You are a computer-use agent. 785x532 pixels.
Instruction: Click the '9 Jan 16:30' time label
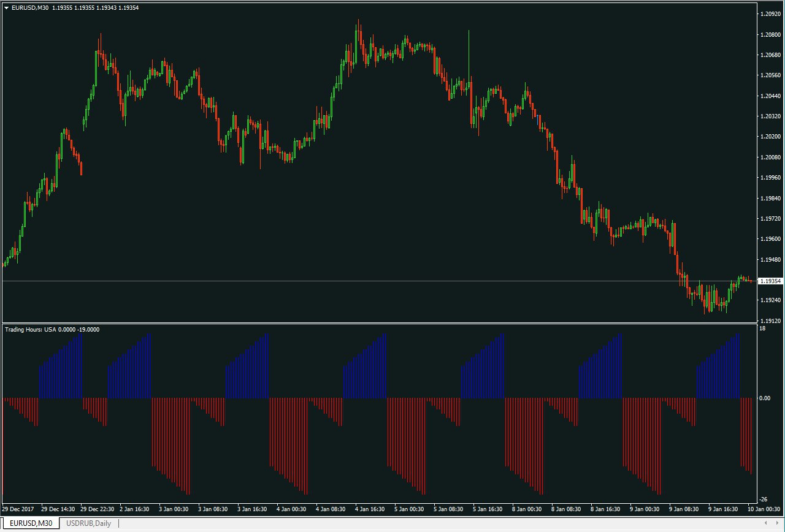pyautogui.click(x=724, y=509)
